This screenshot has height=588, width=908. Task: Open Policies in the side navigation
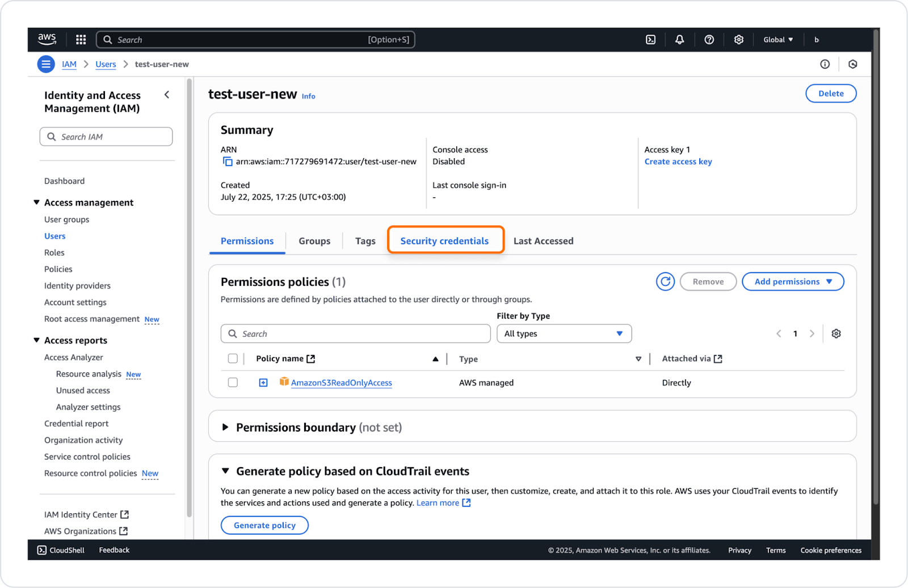(58, 269)
